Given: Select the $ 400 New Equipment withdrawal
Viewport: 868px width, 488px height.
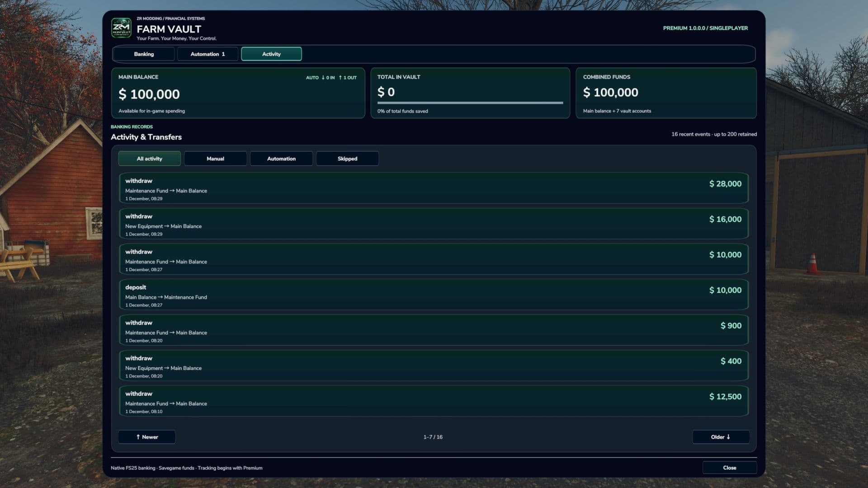Looking at the screenshot, I should coord(434,366).
